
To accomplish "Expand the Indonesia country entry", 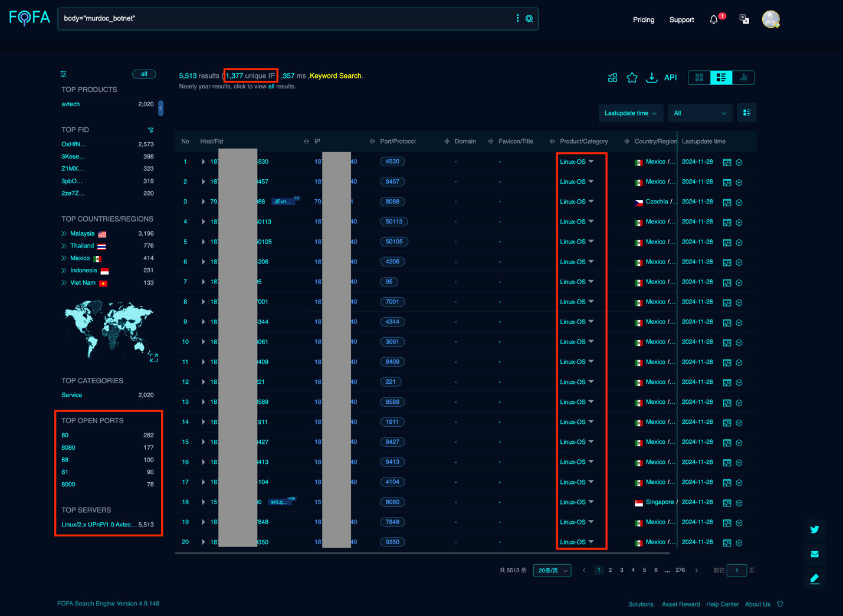I will pyautogui.click(x=64, y=271).
